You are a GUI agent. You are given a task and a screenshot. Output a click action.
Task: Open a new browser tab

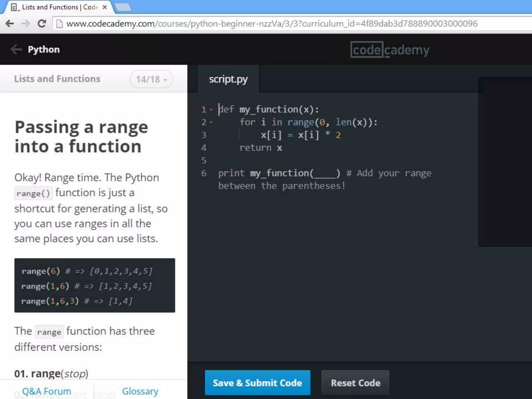click(x=123, y=8)
